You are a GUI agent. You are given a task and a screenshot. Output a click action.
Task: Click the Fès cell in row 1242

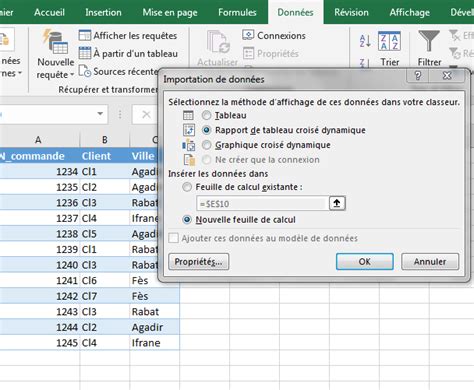tap(154, 296)
